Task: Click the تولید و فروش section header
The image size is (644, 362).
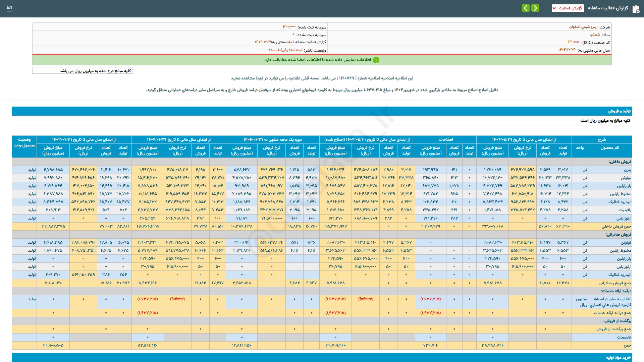Action: tap(619, 111)
